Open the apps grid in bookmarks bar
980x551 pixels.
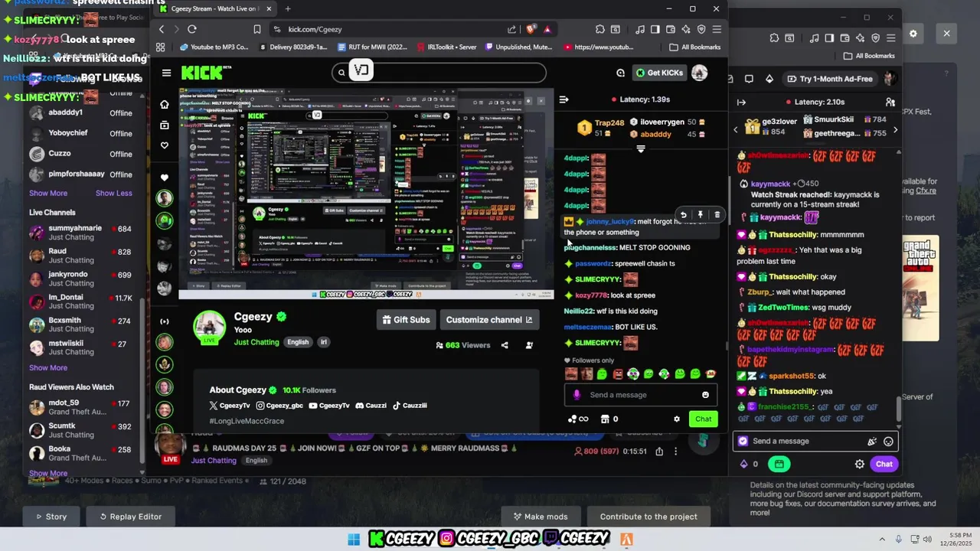point(160,47)
